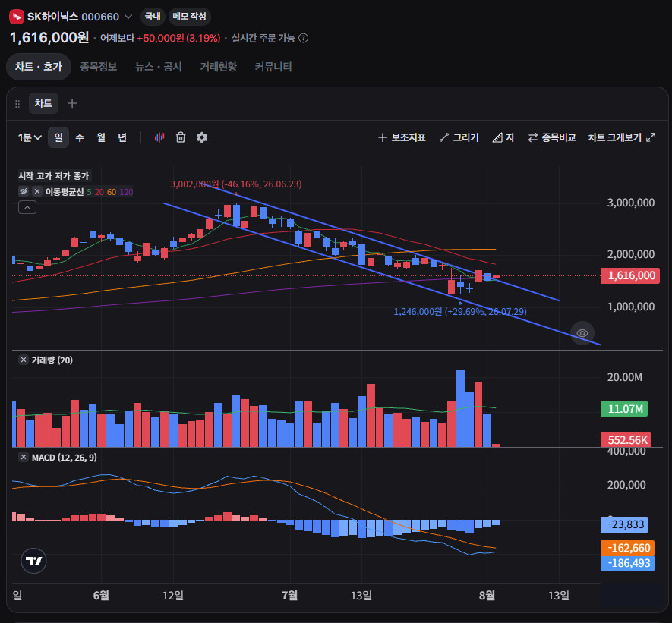Select the 차트 · 호가 tab

coord(39,66)
